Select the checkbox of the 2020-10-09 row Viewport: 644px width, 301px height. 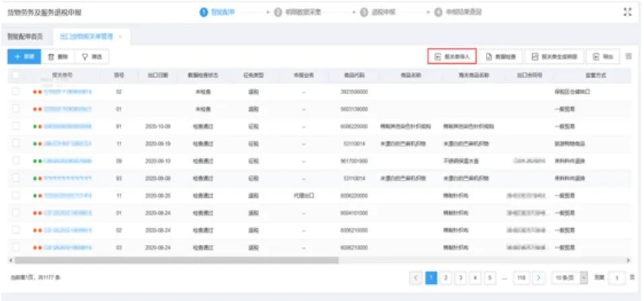coord(15,126)
